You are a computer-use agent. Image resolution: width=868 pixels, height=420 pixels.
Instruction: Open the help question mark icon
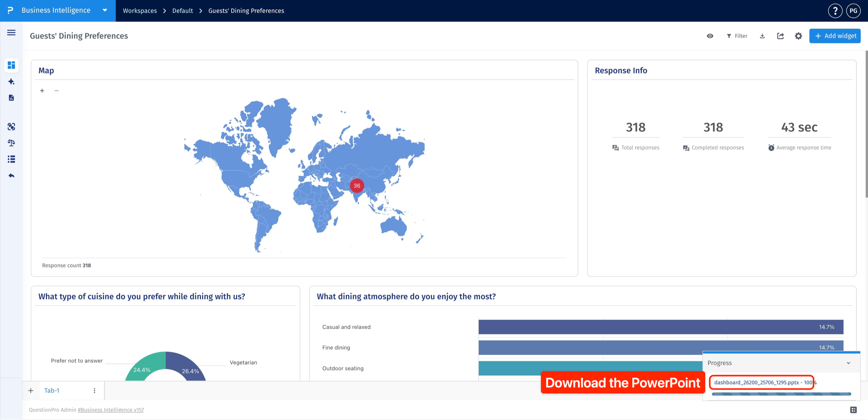(x=835, y=11)
